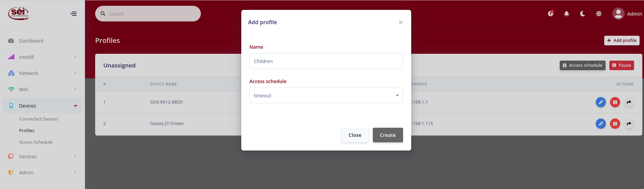Edit the SDG-8612-BB20 device with pencil icon
This screenshot has width=644, height=189.
point(601,102)
